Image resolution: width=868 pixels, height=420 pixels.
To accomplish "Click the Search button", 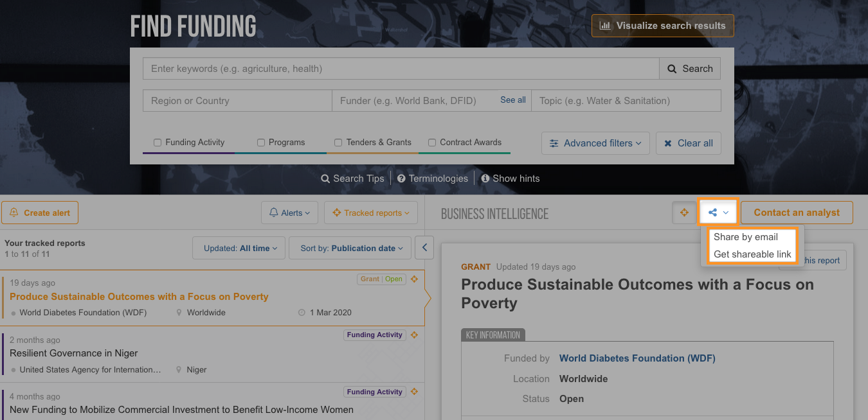I will (x=690, y=69).
